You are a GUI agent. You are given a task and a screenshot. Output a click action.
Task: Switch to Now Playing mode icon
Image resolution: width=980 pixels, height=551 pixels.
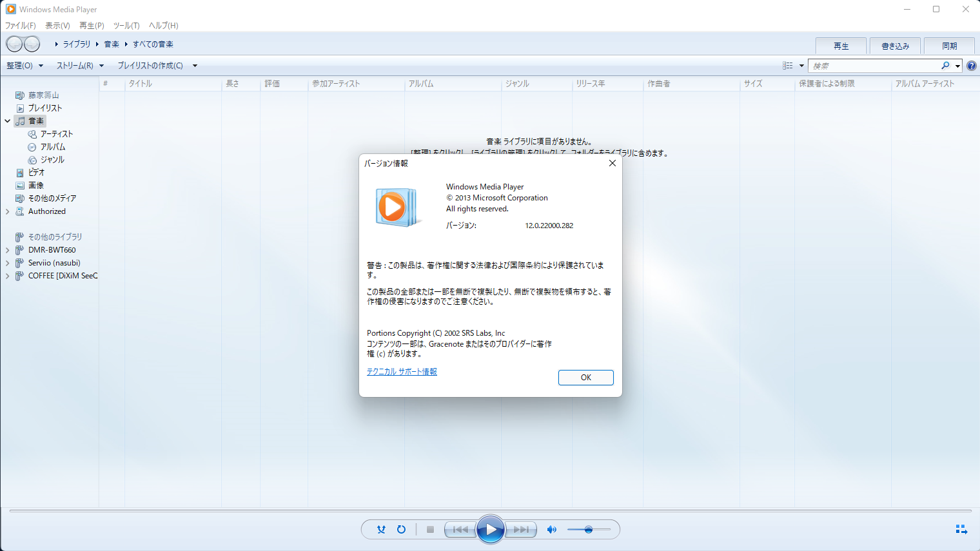click(961, 529)
